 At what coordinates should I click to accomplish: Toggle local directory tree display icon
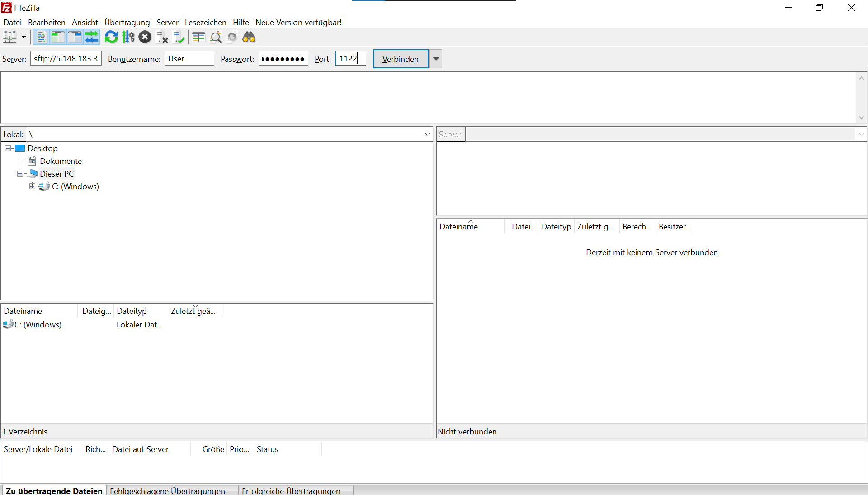click(x=58, y=37)
